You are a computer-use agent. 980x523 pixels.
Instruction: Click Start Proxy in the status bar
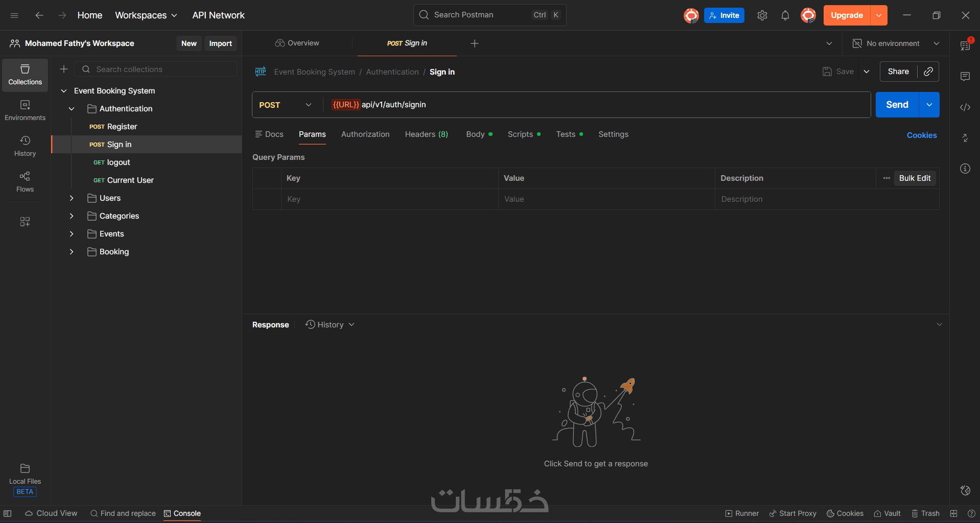pos(793,513)
